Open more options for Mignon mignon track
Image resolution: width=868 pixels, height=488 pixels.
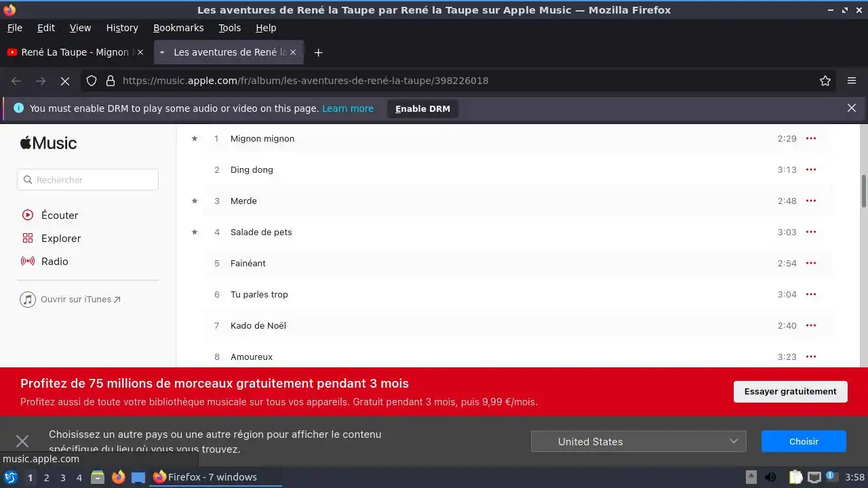(810, 138)
